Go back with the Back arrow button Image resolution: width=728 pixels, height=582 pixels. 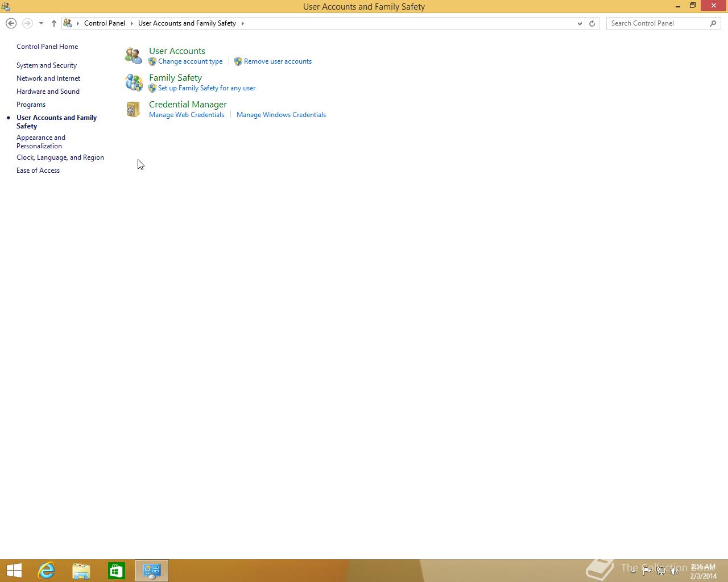(x=11, y=23)
